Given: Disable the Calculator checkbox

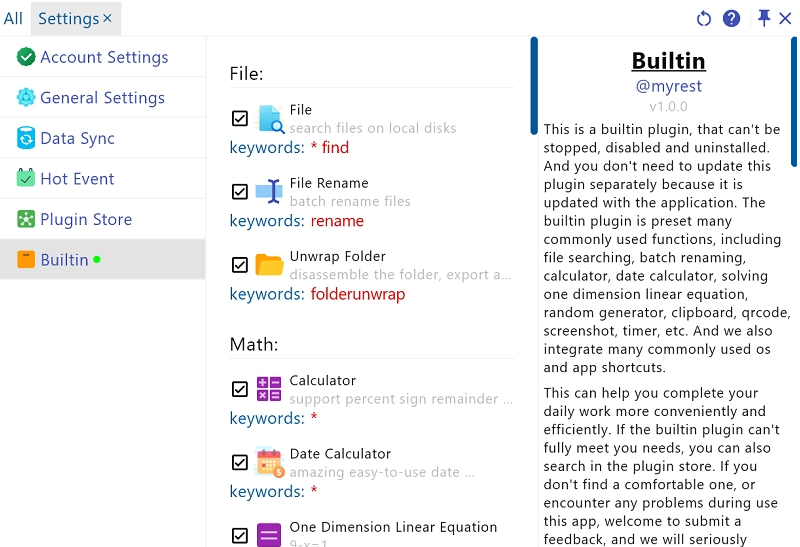Looking at the screenshot, I should tap(240, 389).
